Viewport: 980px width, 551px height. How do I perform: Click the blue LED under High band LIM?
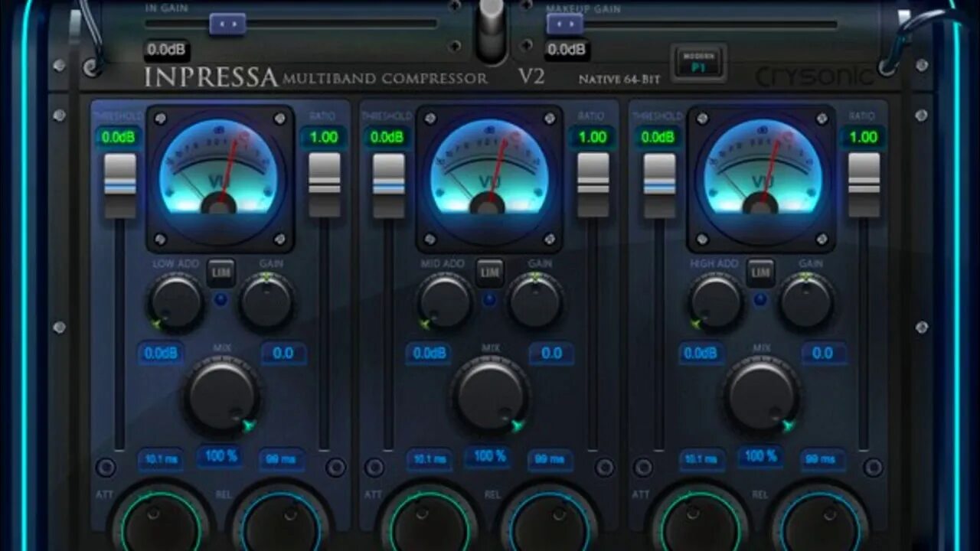click(760, 299)
